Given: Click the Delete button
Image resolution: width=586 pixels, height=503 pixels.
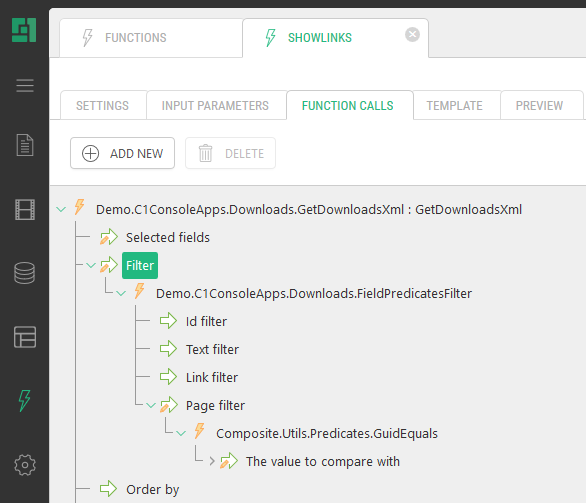Looking at the screenshot, I should (x=230, y=153).
